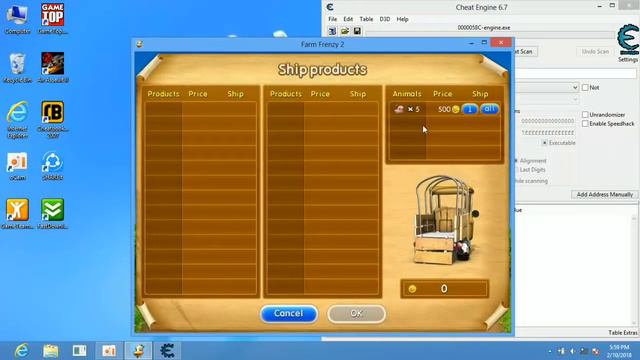640x360 pixels.
Task: Open the File menu in Cheat Engine
Action: 333,19
